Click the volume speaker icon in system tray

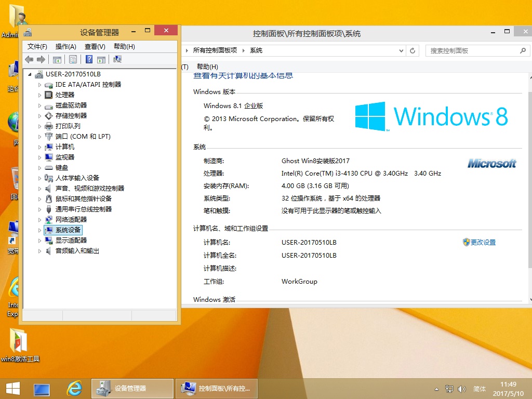(461, 389)
